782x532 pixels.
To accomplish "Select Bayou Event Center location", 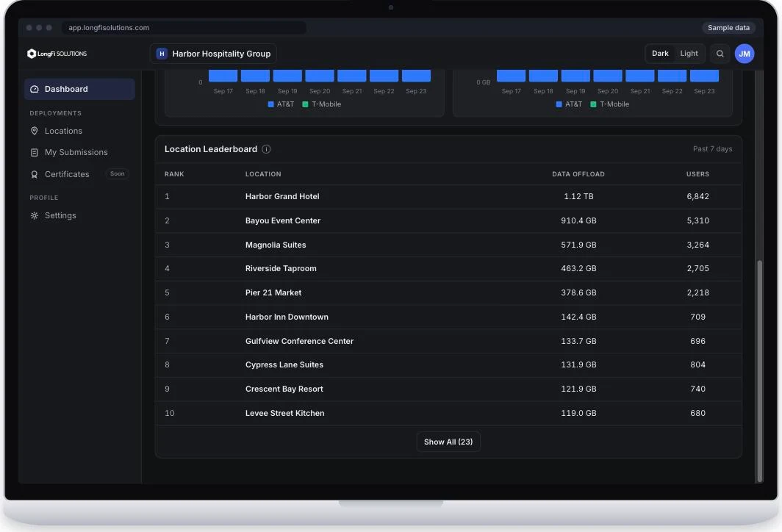I will pyautogui.click(x=283, y=220).
